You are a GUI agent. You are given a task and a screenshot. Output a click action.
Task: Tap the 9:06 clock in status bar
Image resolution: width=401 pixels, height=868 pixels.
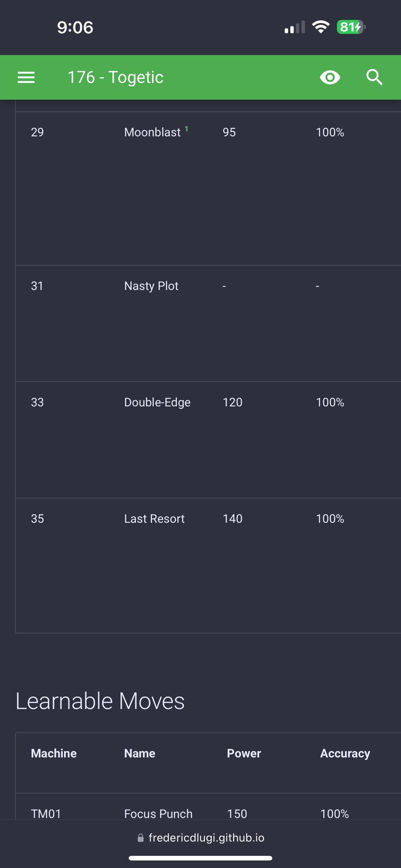[x=75, y=28]
